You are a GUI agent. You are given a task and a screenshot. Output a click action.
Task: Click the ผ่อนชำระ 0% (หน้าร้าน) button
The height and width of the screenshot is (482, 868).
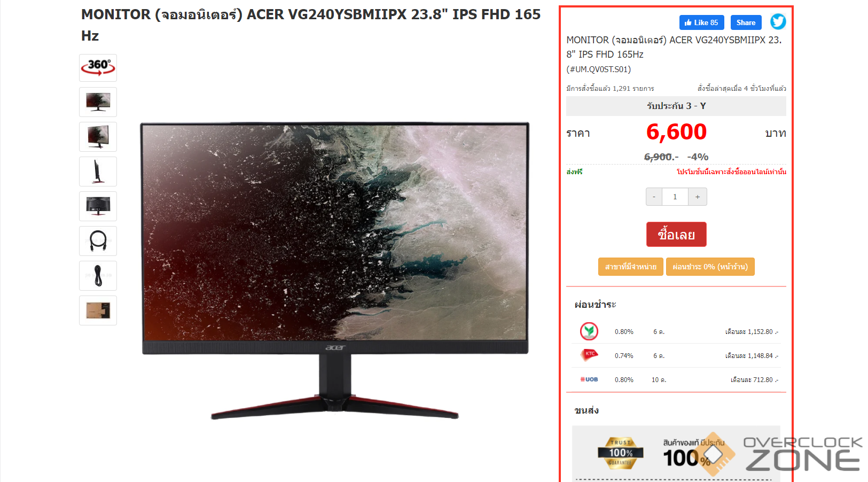tap(710, 267)
